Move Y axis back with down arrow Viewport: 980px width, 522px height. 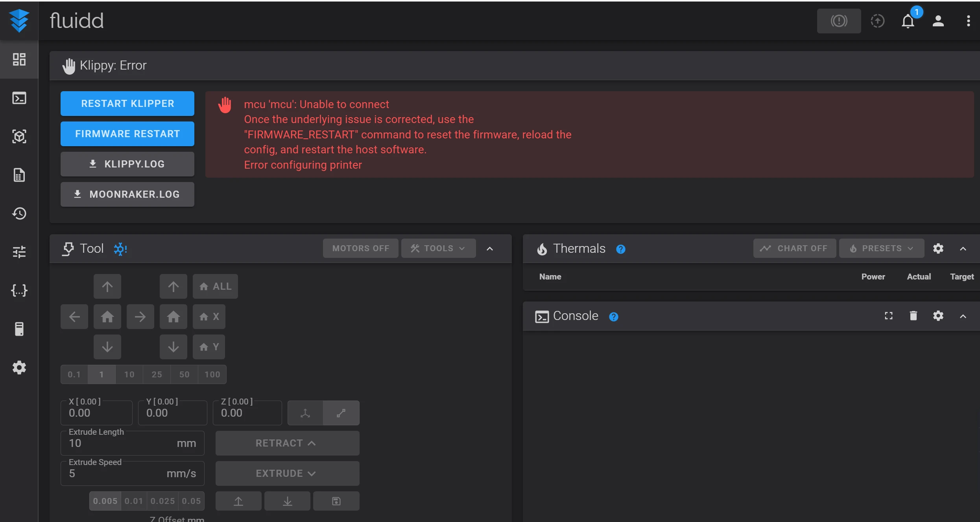coord(107,347)
